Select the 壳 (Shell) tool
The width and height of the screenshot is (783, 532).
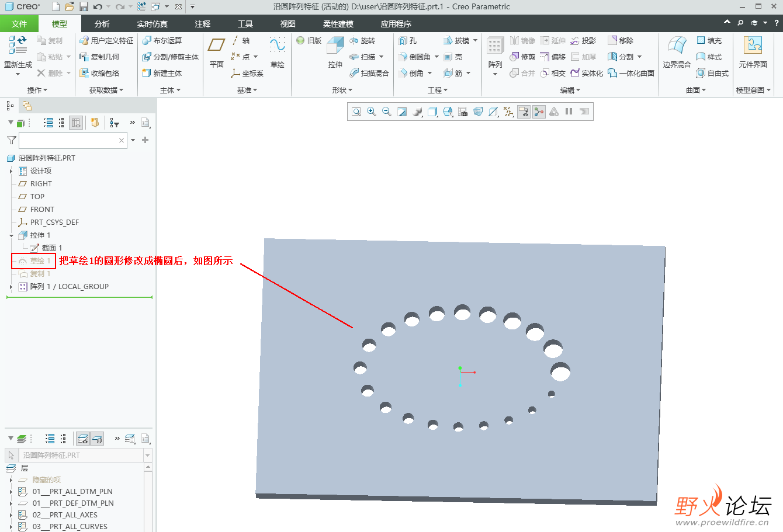point(453,57)
